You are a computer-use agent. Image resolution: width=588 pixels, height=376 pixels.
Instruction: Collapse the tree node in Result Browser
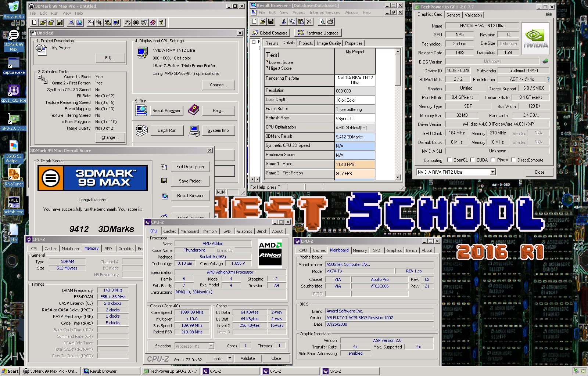(254, 42)
